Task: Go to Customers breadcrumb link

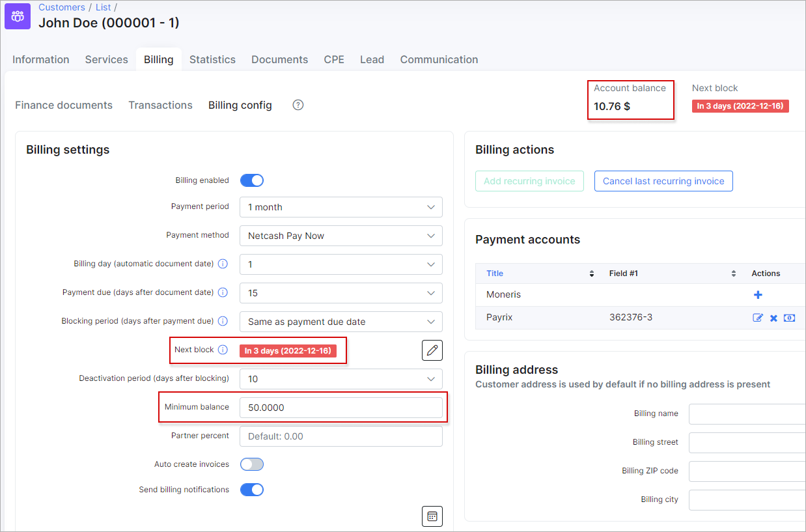Action: pyautogui.click(x=62, y=7)
